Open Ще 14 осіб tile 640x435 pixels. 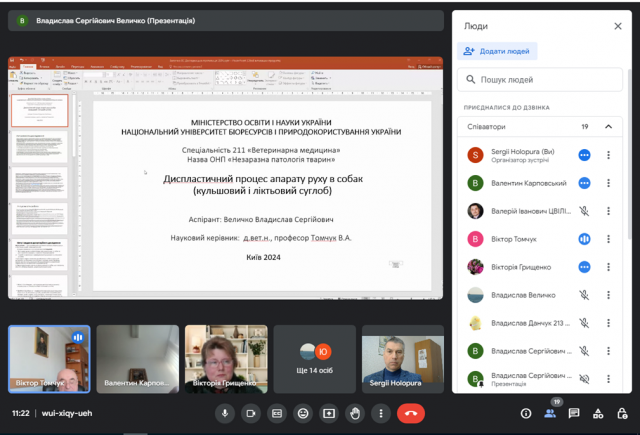pos(315,359)
